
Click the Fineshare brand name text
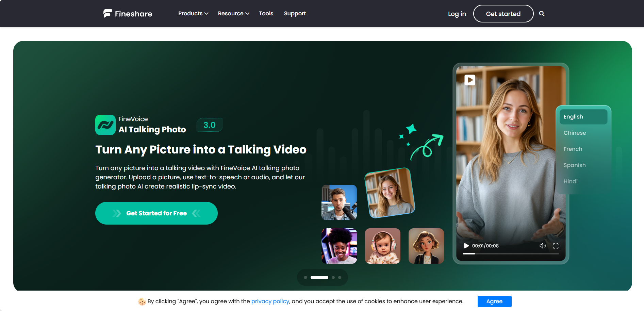pyautogui.click(x=133, y=14)
